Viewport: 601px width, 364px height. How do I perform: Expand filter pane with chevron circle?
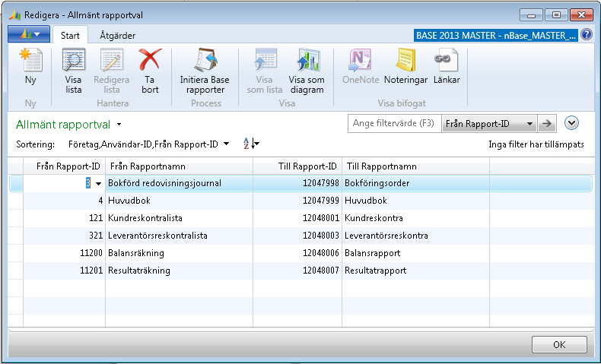pyautogui.click(x=571, y=123)
